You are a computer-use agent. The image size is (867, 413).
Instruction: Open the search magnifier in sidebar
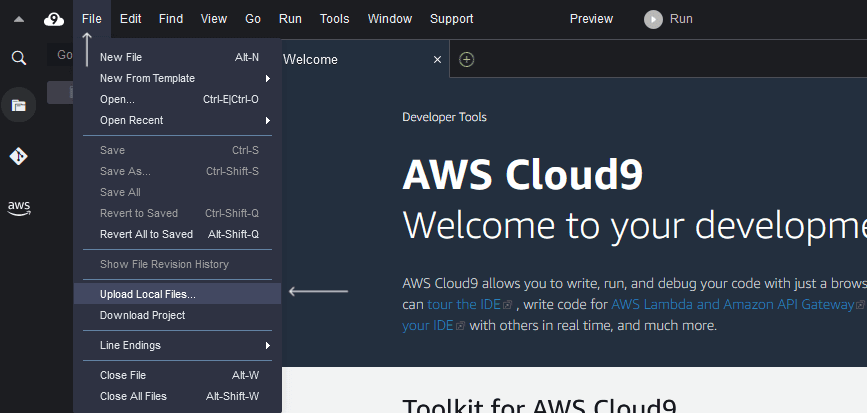coord(19,58)
